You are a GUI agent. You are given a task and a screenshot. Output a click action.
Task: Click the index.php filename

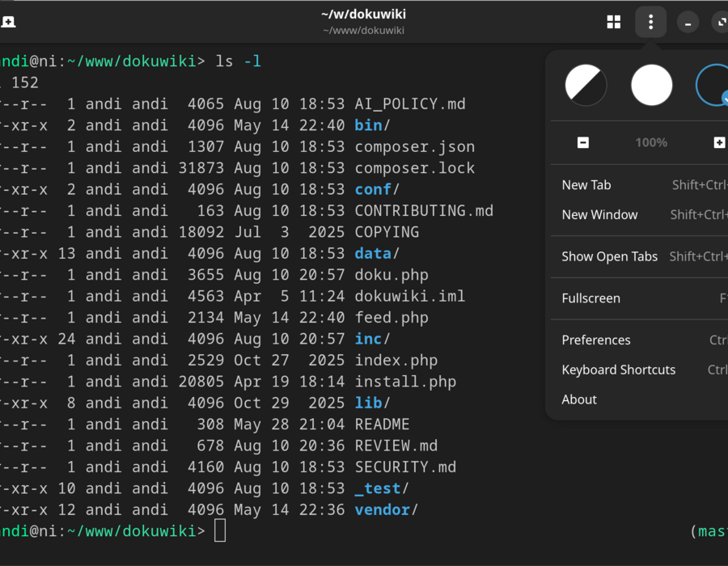[x=396, y=360]
